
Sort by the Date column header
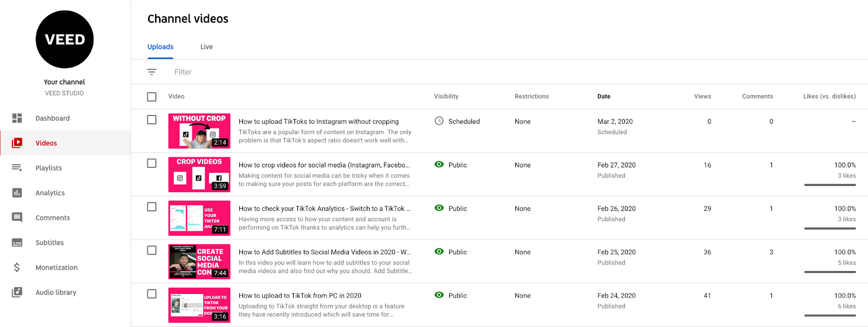[x=604, y=96]
